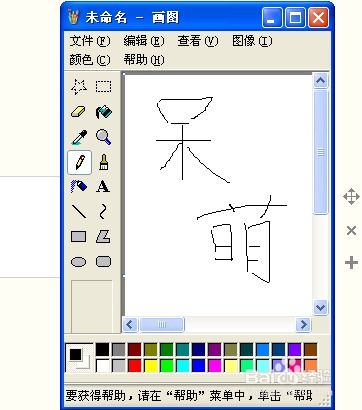362x410 pixels.
Task: Pick the Color Picker eyedropper tool
Action: [79, 137]
